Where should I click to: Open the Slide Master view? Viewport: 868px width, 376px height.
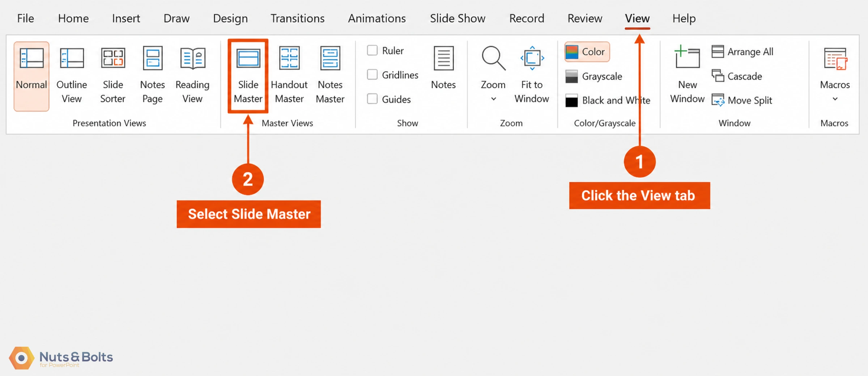click(248, 76)
